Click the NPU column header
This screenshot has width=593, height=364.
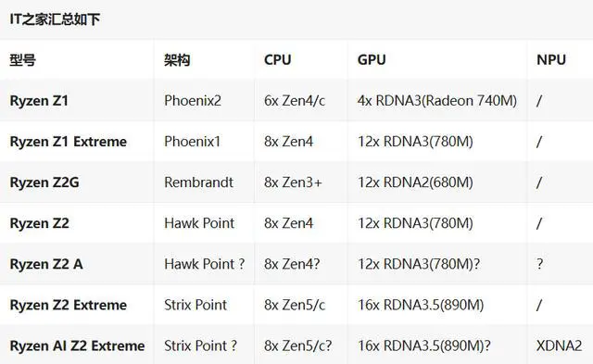[551, 59]
